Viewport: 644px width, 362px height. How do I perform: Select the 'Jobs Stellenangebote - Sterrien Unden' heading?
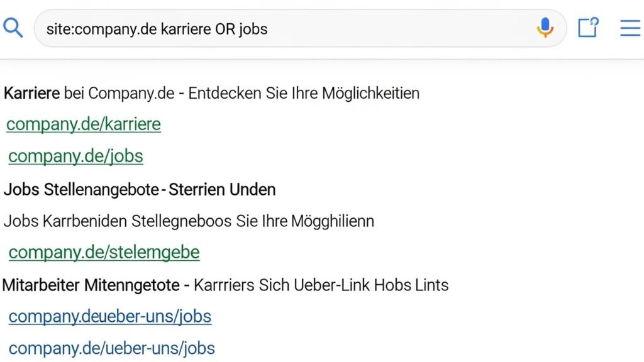(140, 189)
